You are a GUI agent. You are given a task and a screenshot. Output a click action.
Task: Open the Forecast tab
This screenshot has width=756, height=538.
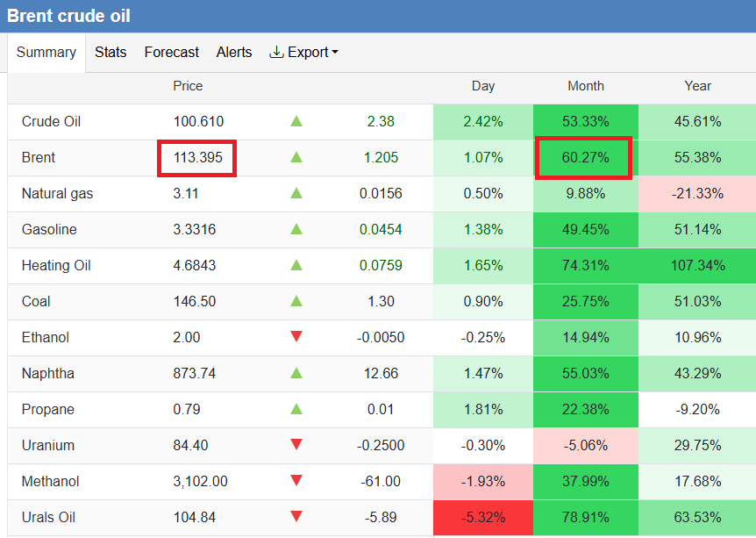tap(172, 53)
